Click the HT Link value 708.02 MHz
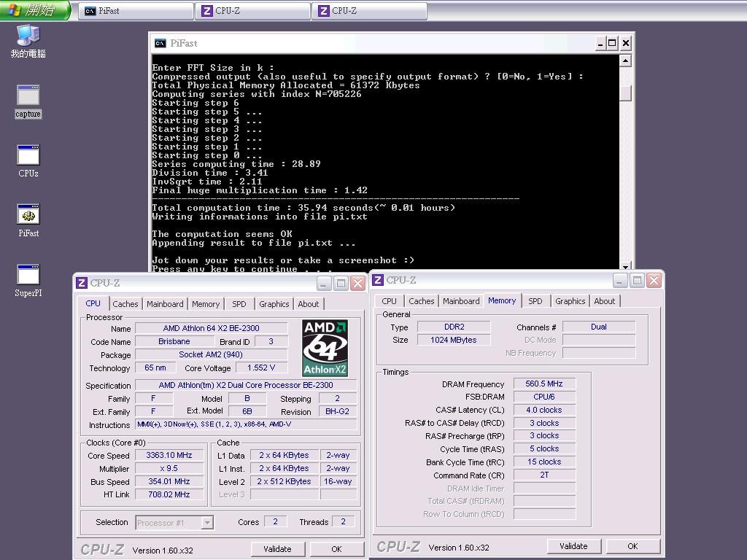747x560 pixels. pos(169,494)
